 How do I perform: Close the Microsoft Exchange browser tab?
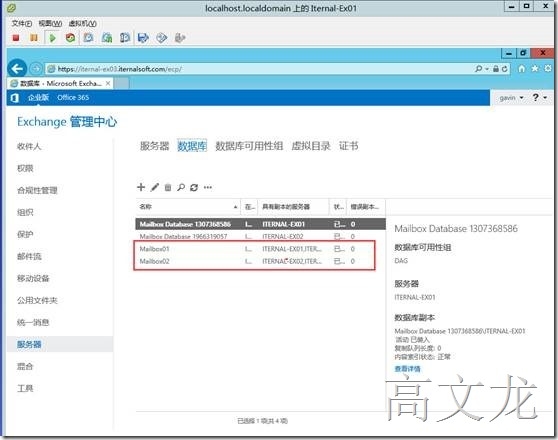108,83
